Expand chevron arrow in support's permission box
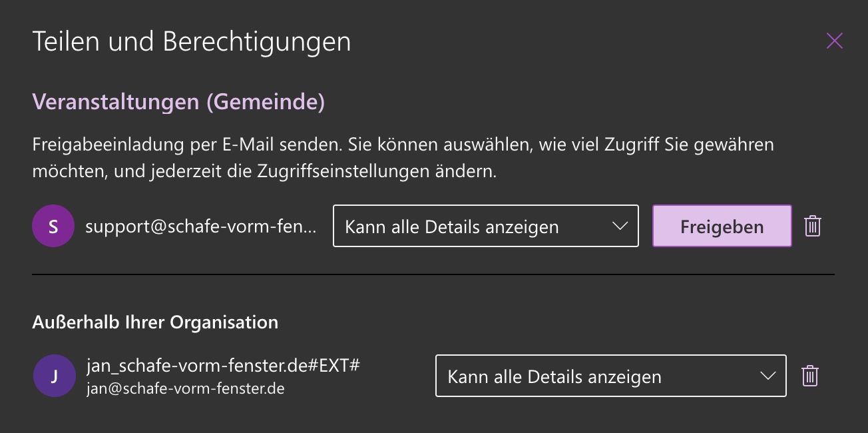868x433 pixels. tap(620, 226)
